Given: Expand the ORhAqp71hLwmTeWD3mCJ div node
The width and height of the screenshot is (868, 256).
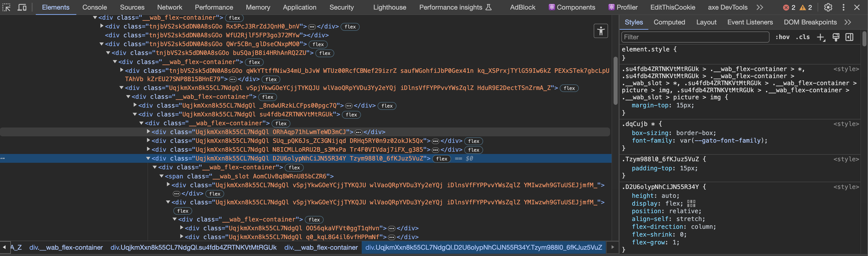Looking at the screenshot, I should click(148, 132).
